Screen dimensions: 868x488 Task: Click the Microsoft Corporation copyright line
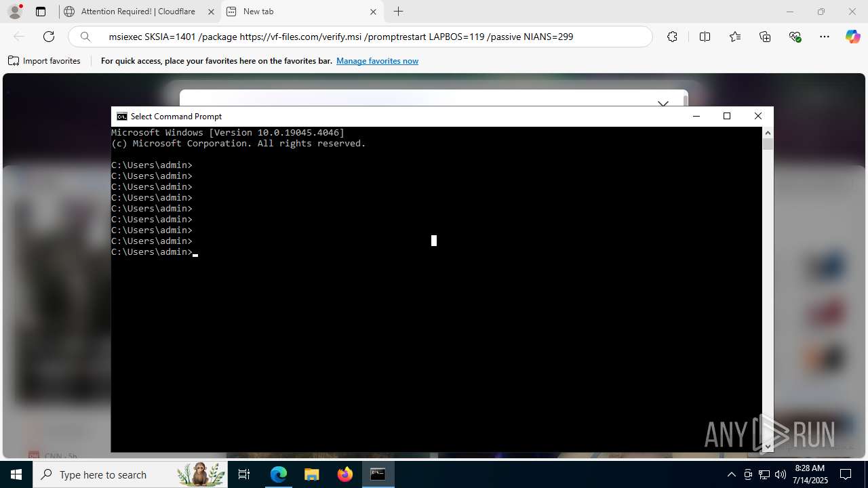[x=239, y=144]
